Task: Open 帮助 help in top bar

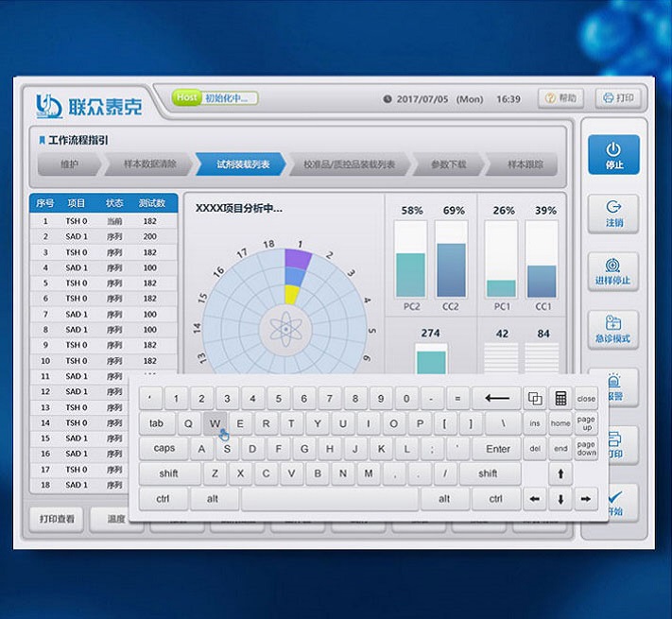Action: click(560, 98)
